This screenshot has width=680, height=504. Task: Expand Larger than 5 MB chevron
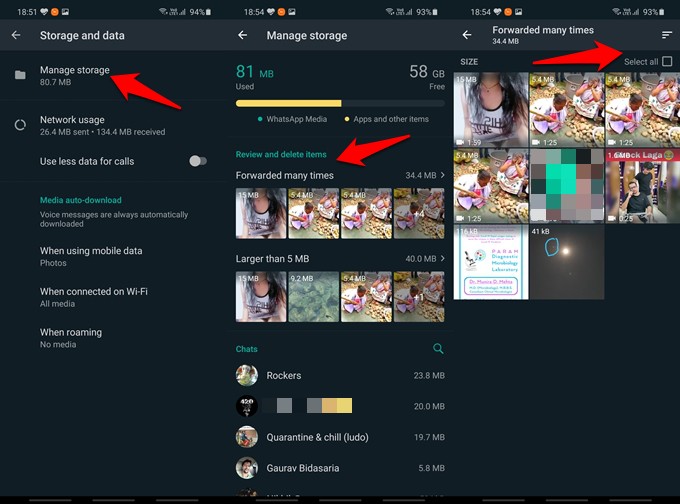click(442, 259)
